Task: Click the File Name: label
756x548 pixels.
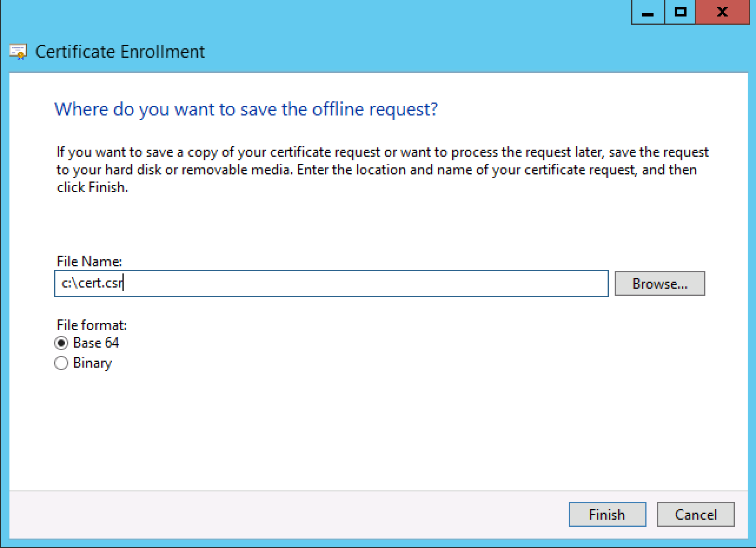Action: pyautogui.click(x=89, y=261)
